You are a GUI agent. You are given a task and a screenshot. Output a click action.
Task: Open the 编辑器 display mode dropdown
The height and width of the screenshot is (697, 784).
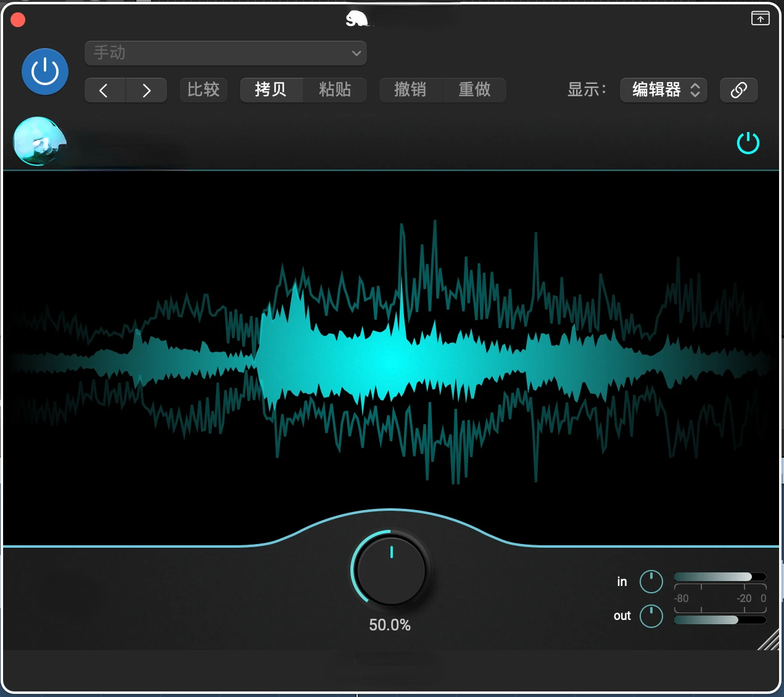pyautogui.click(x=664, y=90)
